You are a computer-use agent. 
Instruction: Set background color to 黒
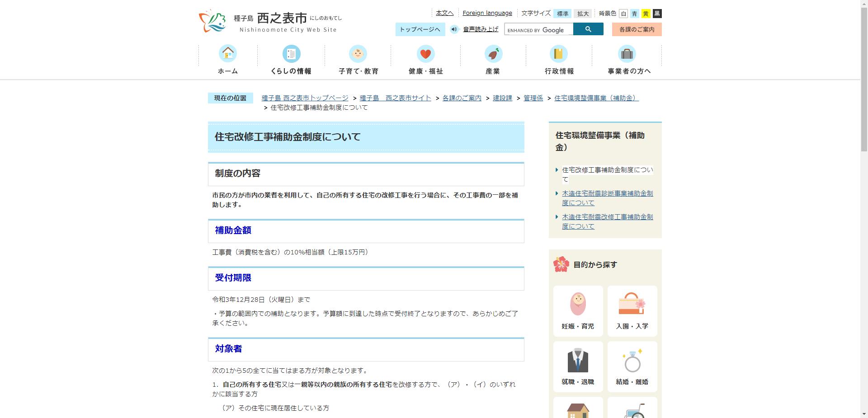click(656, 14)
